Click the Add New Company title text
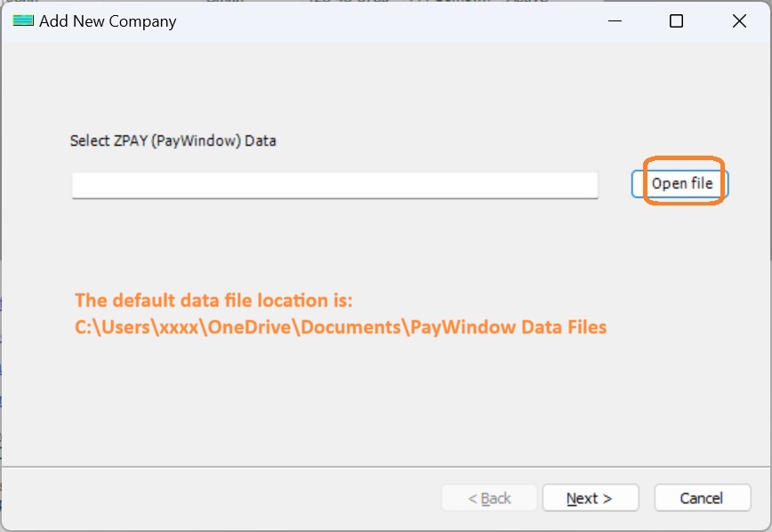 point(107,20)
